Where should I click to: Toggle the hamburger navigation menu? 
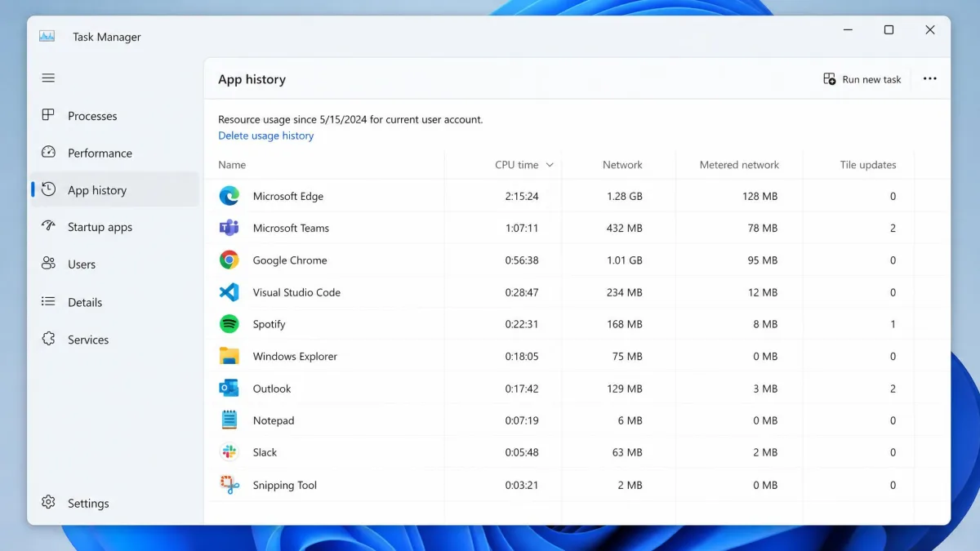coord(48,78)
